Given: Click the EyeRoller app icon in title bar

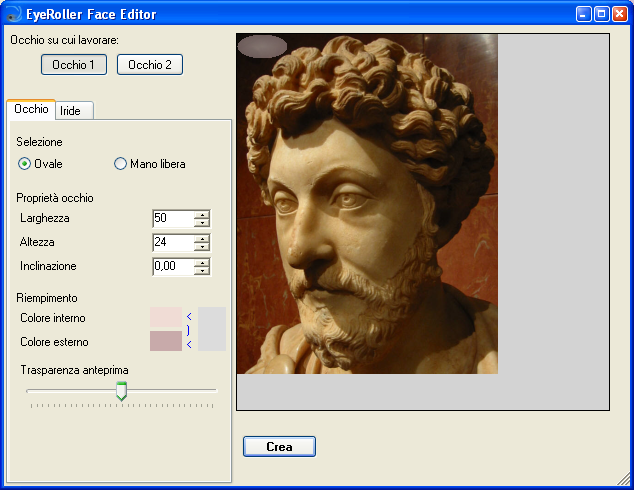Looking at the screenshot, I should click(14, 14).
